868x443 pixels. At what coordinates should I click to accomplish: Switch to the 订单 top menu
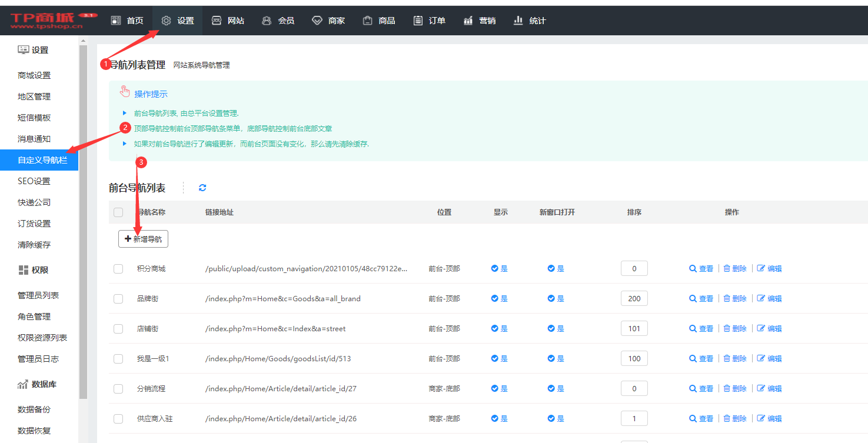[x=429, y=21]
